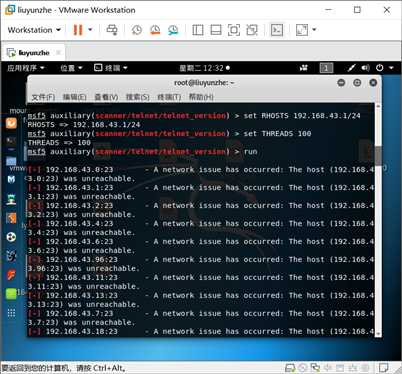Viewport: 402px width, 374px height.
Task: Revert the VM to its previous snapshot
Action: [155, 30]
